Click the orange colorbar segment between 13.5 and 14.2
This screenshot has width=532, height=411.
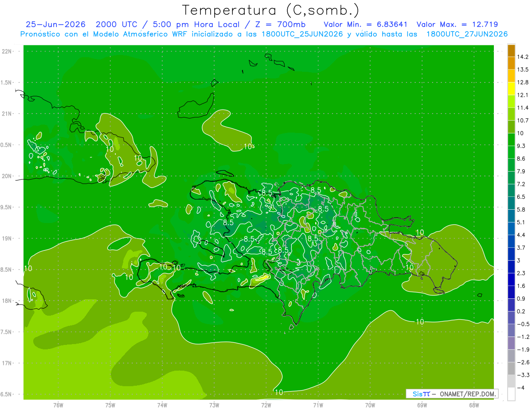click(511, 63)
